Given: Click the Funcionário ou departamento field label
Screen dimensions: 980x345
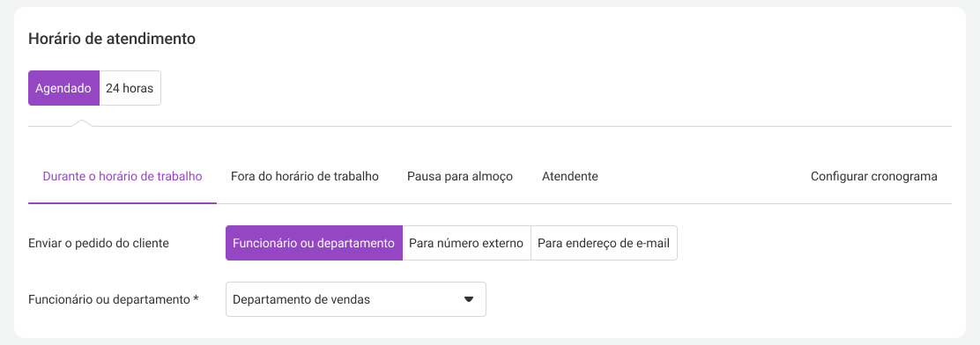Looking at the screenshot, I should pyautogui.click(x=109, y=299).
